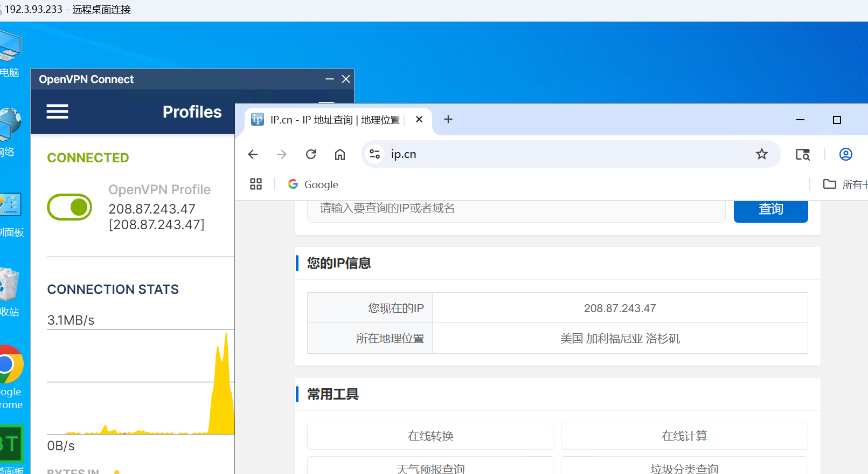
Task: Open the 在线转换 tool
Action: tap(430, 436)
